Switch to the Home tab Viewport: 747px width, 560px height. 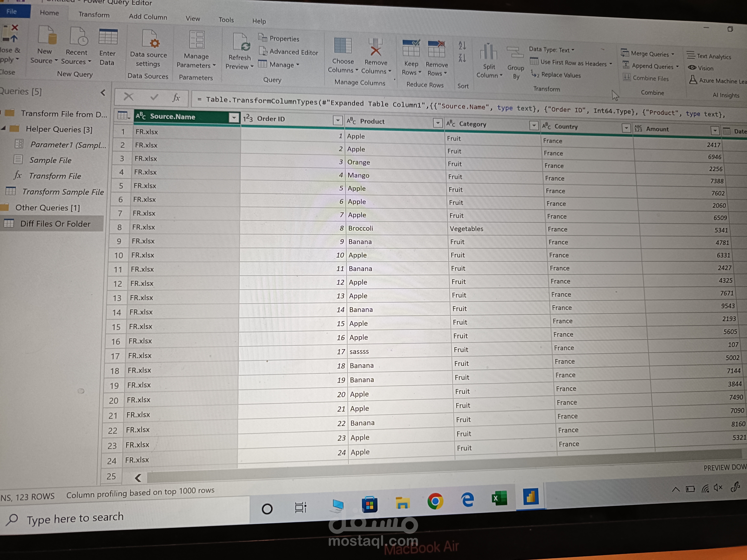pyautogui.click(x=49, y=13)
